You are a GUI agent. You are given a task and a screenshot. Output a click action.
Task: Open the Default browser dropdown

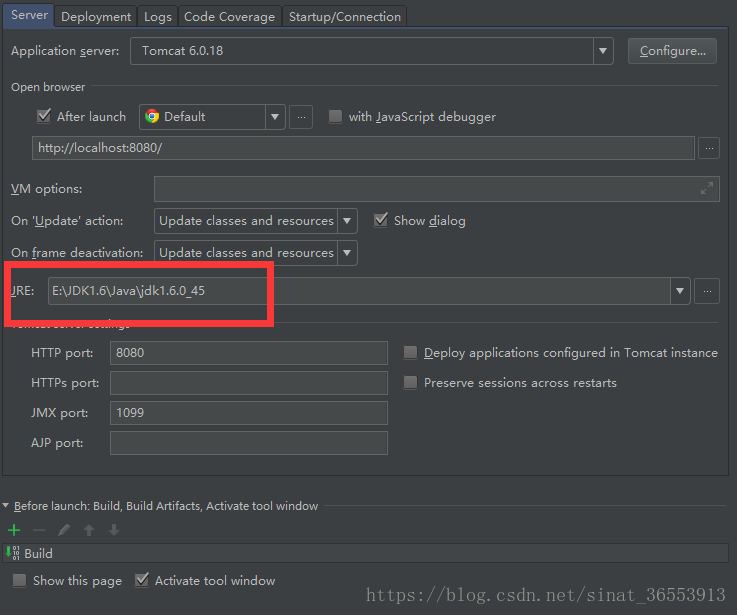tap(275, 117)
